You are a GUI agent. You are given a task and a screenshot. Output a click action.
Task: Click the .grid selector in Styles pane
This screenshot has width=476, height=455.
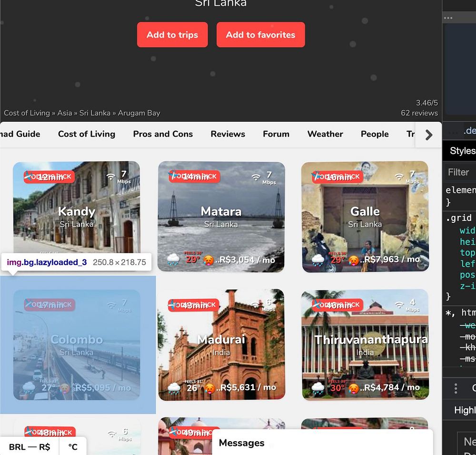458,218
